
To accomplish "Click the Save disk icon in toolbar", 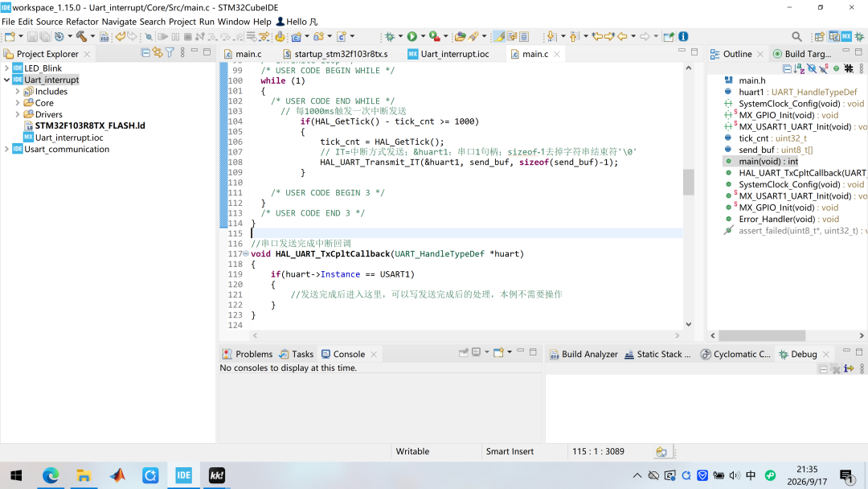I will [x=33, y=36].
